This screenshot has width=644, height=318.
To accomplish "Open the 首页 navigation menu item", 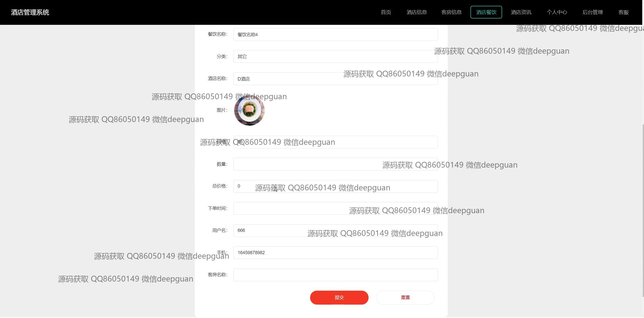I will tap(386, 12).
